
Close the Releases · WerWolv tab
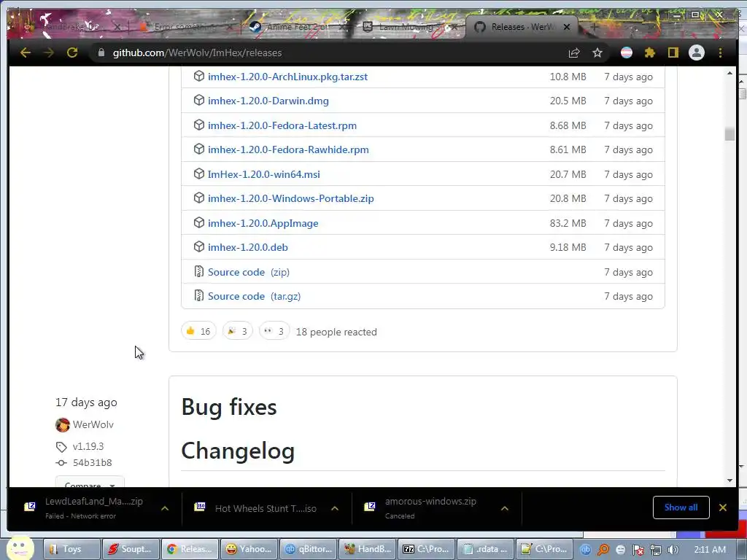point(566,27)
